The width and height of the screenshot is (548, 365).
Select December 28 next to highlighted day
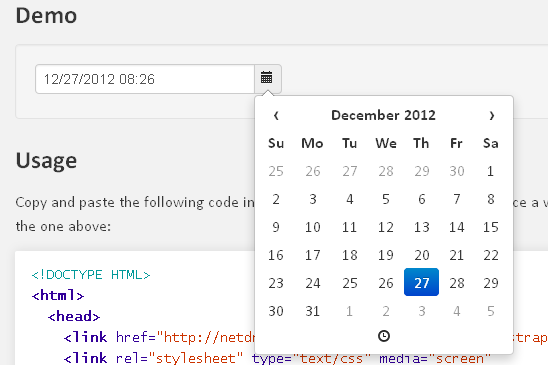456,283
